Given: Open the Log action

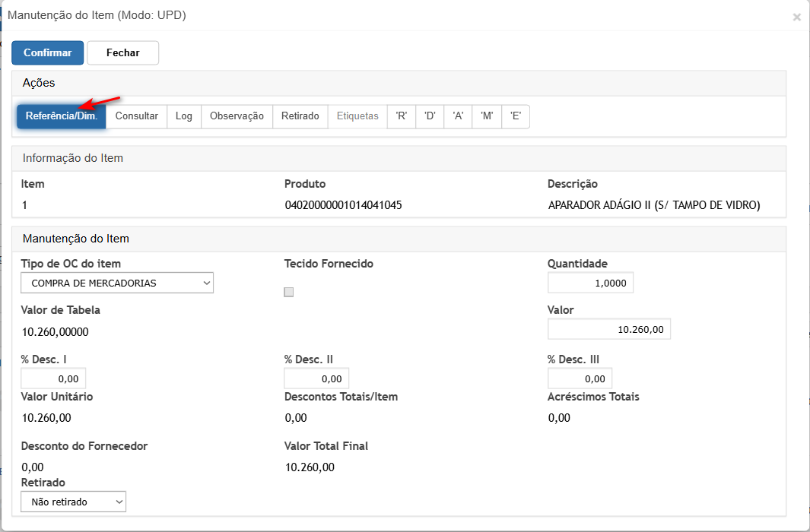Looking at the screenshot, I should pos(184,116).
